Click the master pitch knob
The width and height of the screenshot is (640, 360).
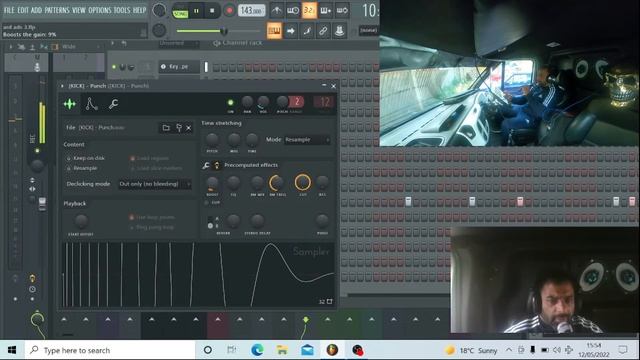159,30
